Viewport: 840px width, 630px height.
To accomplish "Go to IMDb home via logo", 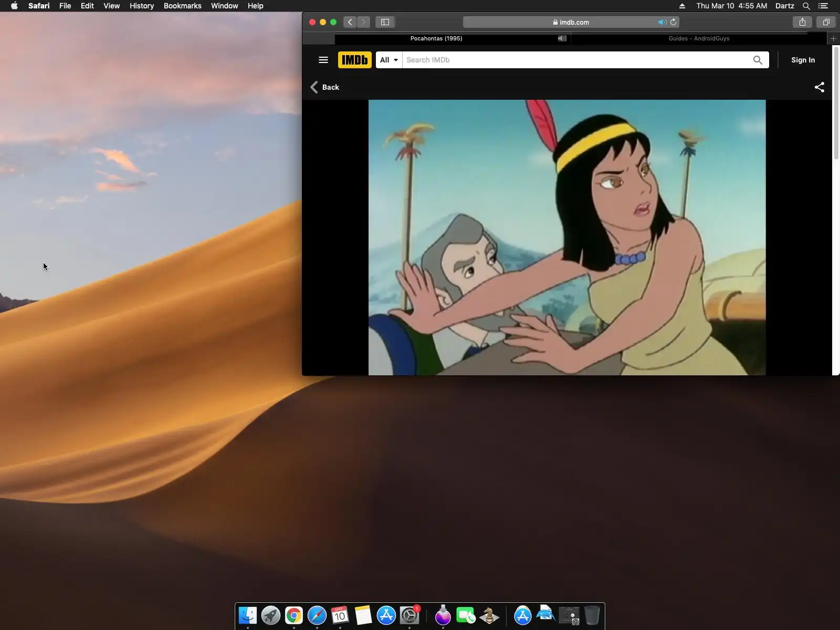I will pos(355,60).
